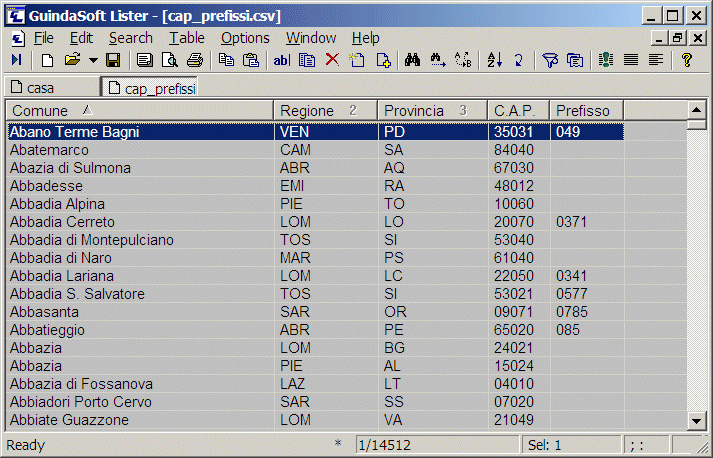
Task: Click the Prefisso column header
Action: pos(586,110)
